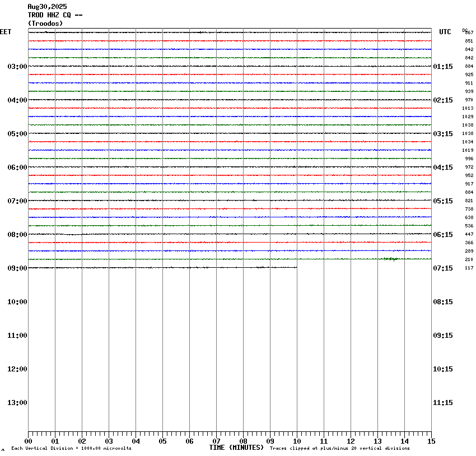The height and width of the screenshot is (456, 476).
Task: Select the 01:15 UTC time label
Action: [x=442, y=67]
